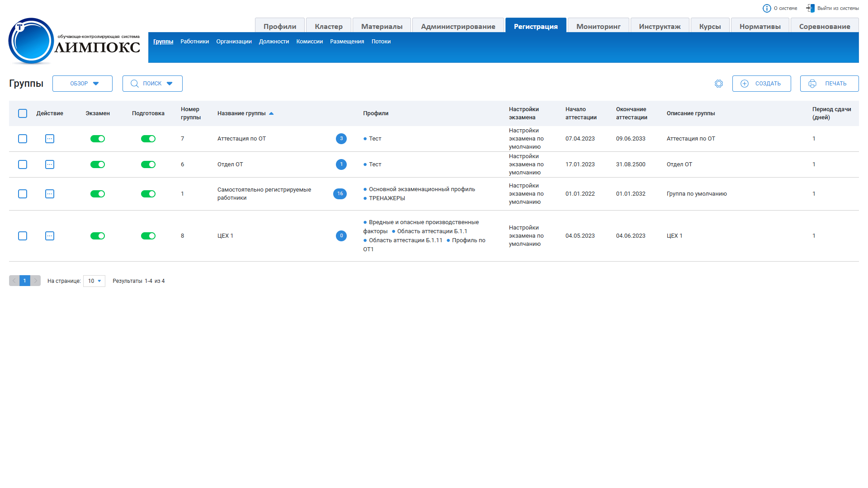
Task: Click the table settings gear icon
Action: tap(718, 84)
